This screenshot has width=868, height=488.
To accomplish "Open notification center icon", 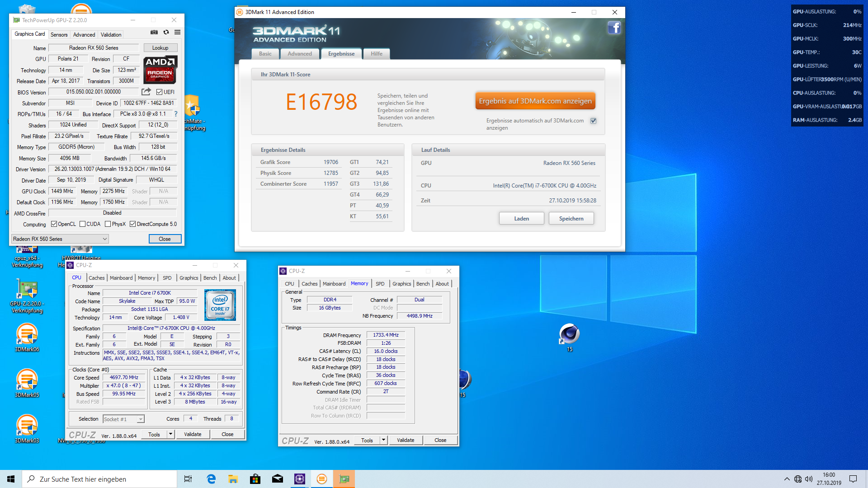I will [853, 479].
